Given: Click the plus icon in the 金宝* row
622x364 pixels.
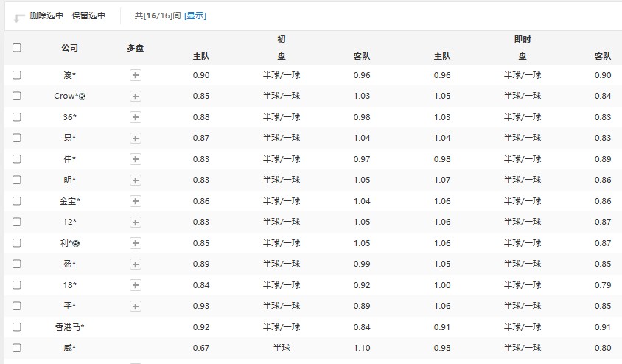Looking at the screenshot, I should tap(136, 201).
